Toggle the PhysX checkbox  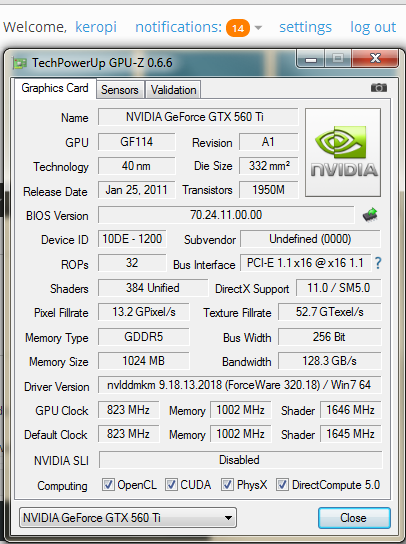227,484
